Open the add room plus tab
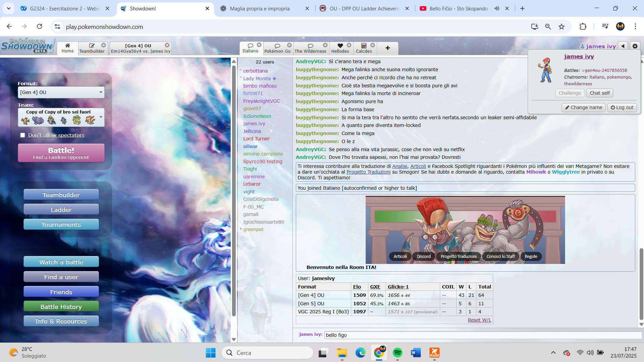 coord(387,48)
